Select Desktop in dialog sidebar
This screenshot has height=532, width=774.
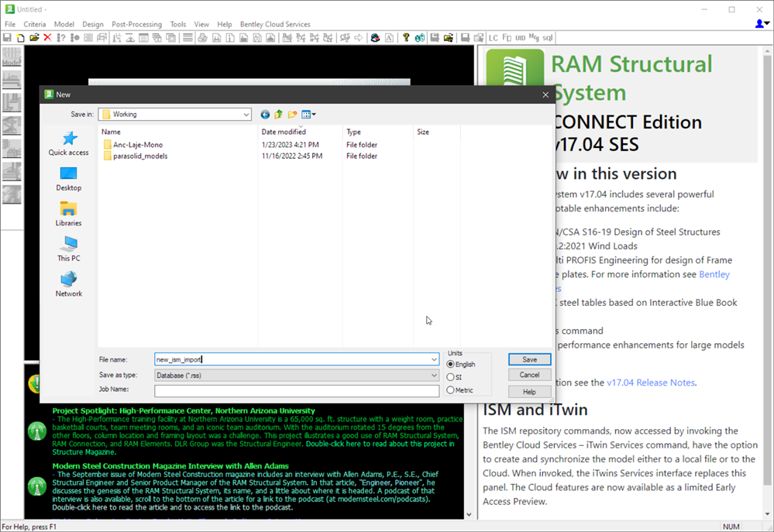pos(69,179)
